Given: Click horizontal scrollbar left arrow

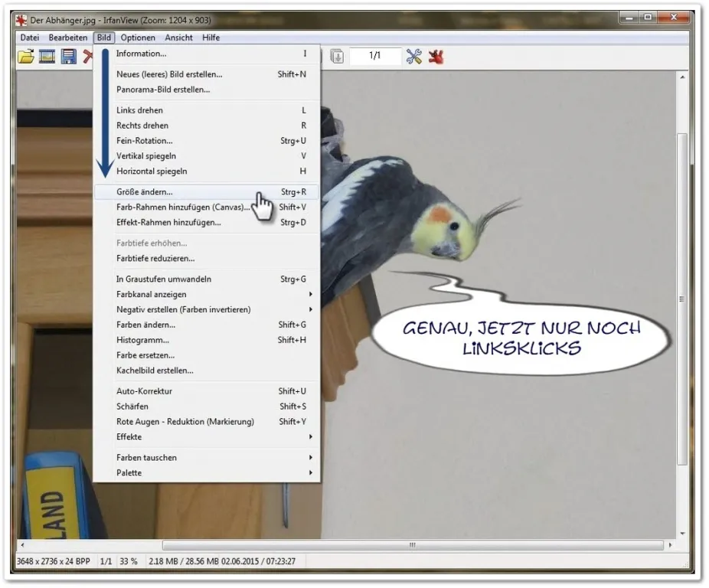Looking at the screenshot, I should point(23,545).
